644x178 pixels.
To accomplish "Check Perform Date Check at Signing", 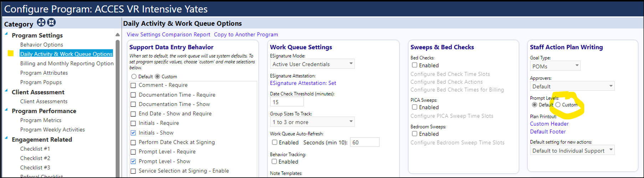I will [133, 142].
